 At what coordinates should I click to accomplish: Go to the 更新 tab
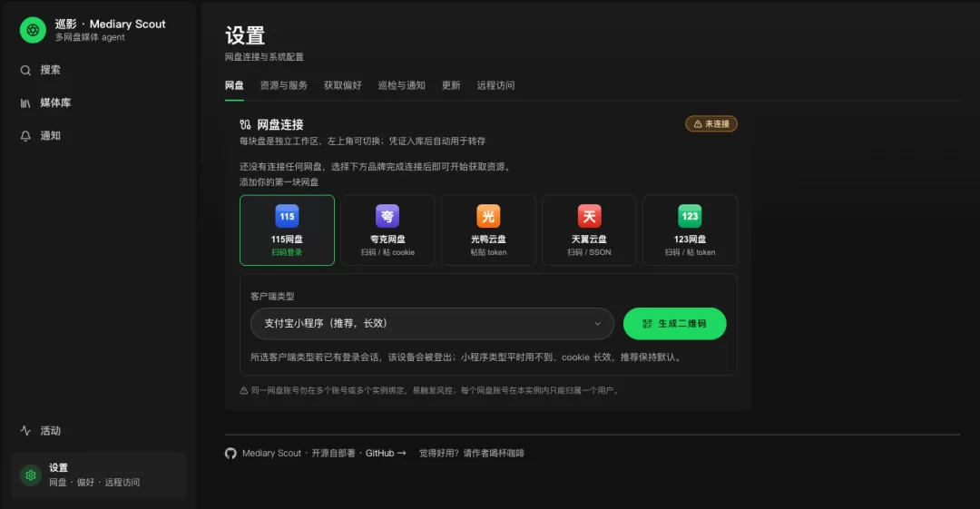[451, 85]
